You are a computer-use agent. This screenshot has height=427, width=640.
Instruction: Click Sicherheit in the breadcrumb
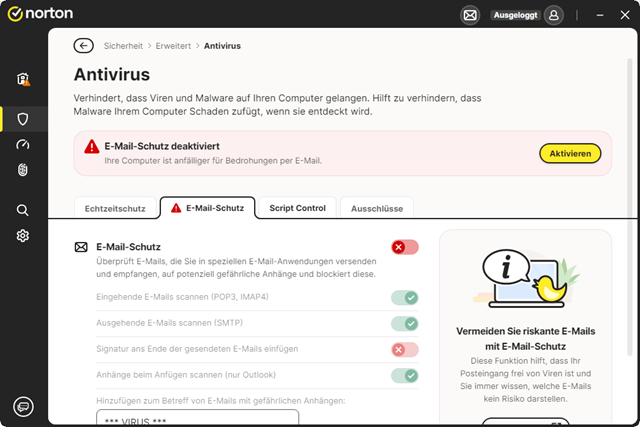tap(123, 46)
